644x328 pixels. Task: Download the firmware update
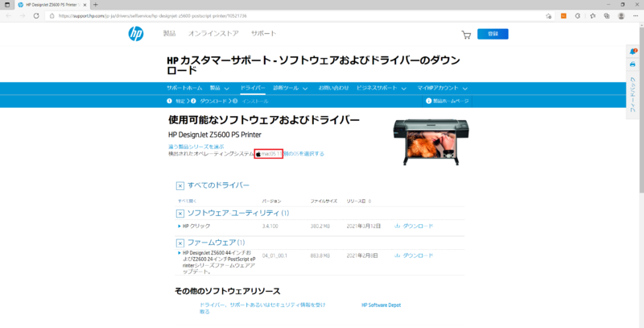414,255
